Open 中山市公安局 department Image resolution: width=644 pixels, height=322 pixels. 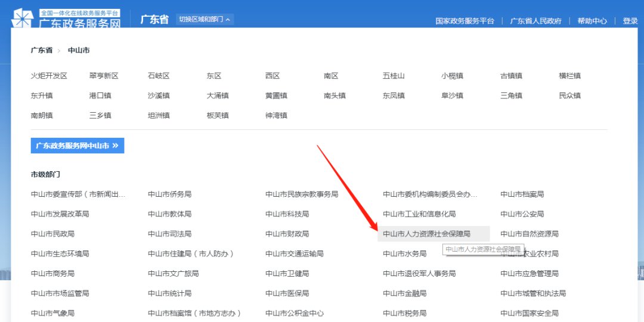click(x=522, y=214)
